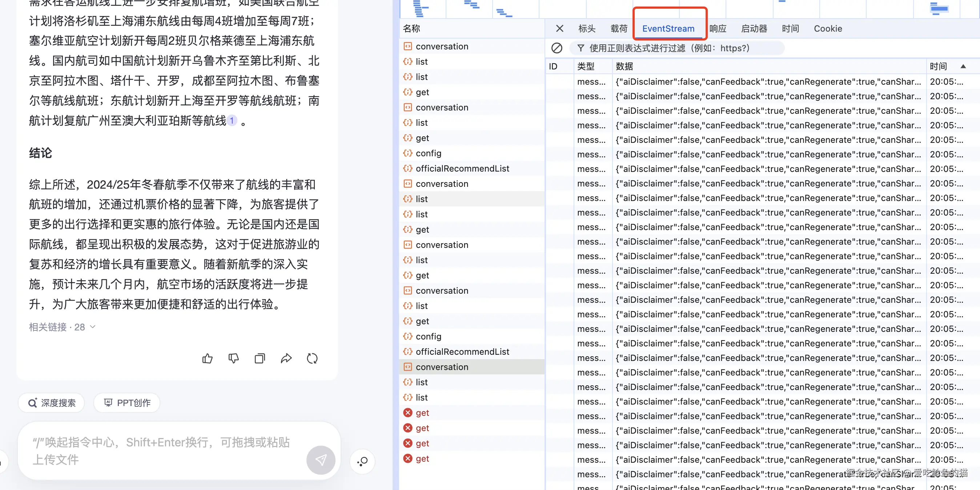
Task: Close the request detail panel with X
Action: (560, 28)
